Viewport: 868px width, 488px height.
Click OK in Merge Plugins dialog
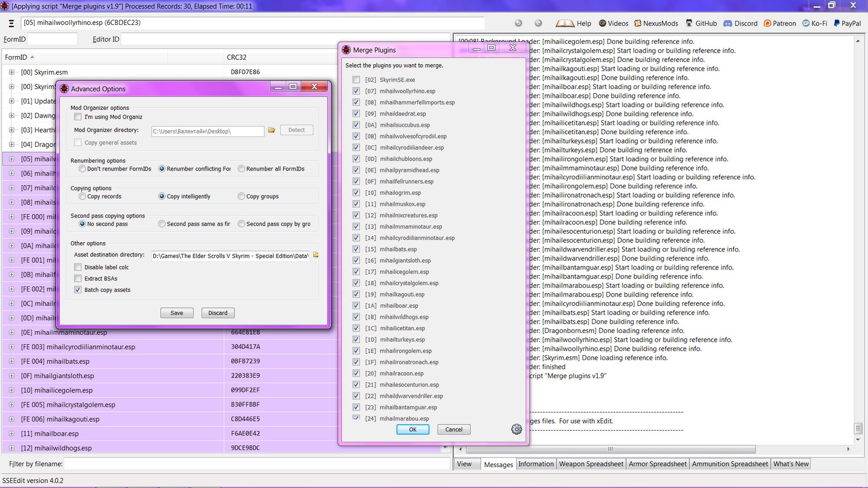pos(413,430)
